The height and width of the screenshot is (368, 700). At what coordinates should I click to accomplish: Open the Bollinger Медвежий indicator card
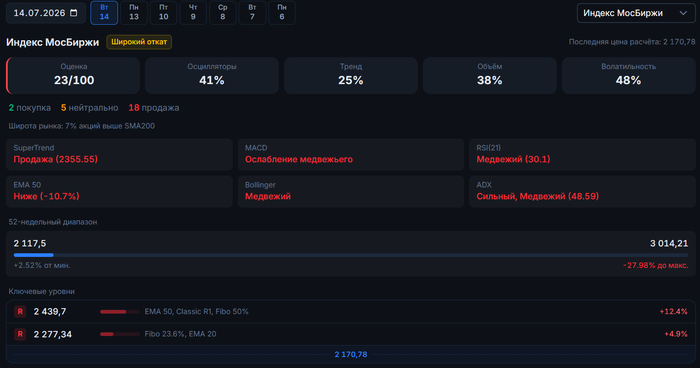coord(351,191)
